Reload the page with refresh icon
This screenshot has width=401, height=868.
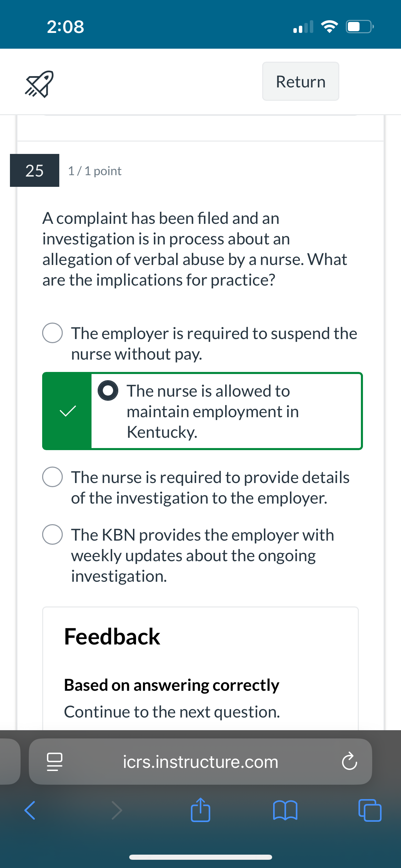[x=349, y=761]
